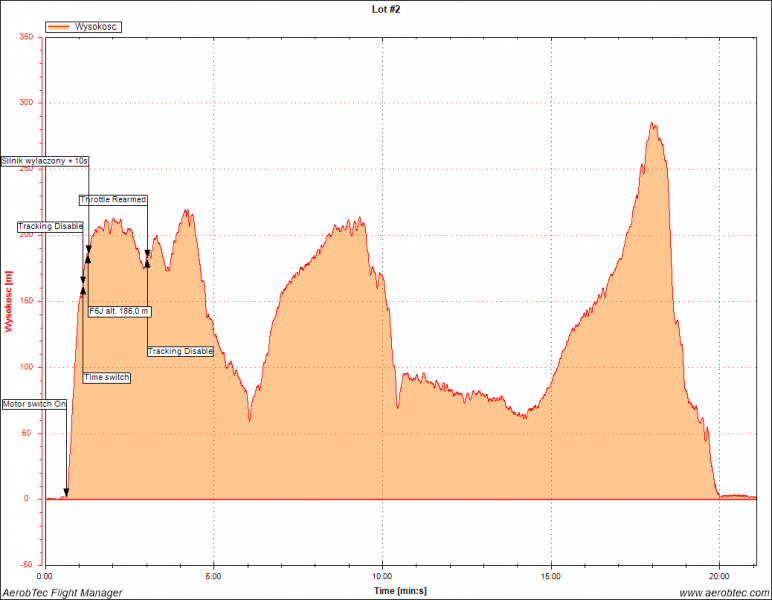This screenshot has width=772, height=600.
Task: Open the www.aerobtec.com link
Action: [722, 593]
